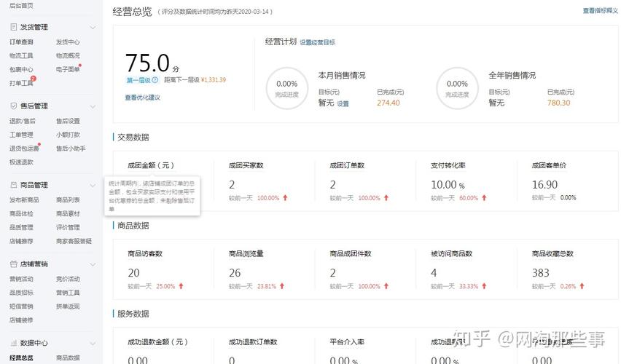
Task: Go to 后台首页 in sidebar
Action: [x=21, y=6]
